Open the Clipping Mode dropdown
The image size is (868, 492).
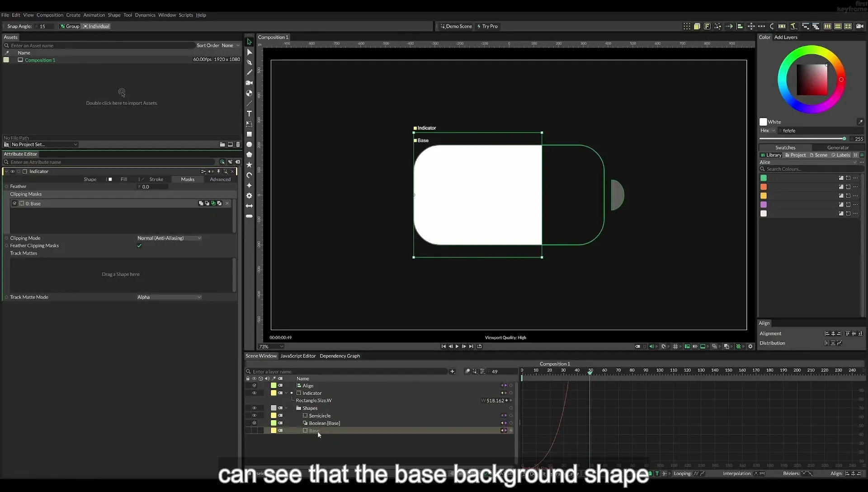(169, 238)
